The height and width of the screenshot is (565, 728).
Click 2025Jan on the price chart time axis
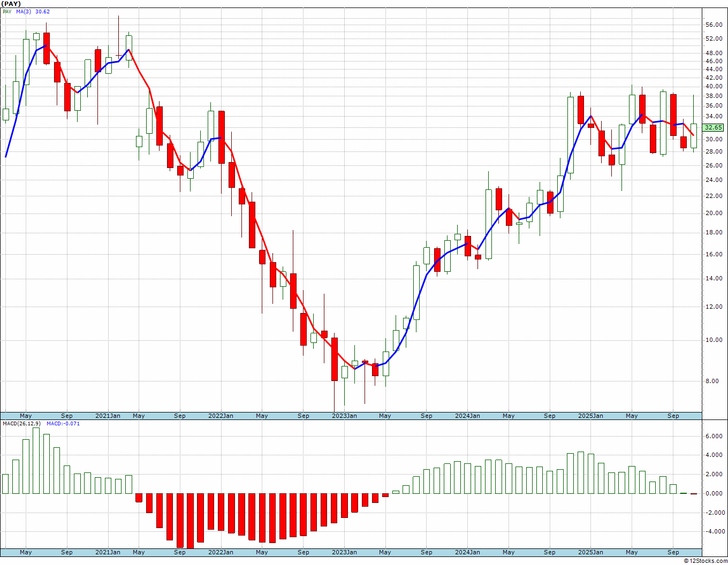[590, 416]
